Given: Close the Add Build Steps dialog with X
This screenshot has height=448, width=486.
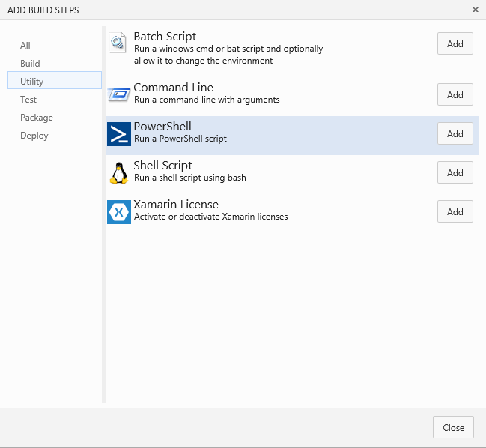Looking at the screenshot, I should tap(476, 10).
